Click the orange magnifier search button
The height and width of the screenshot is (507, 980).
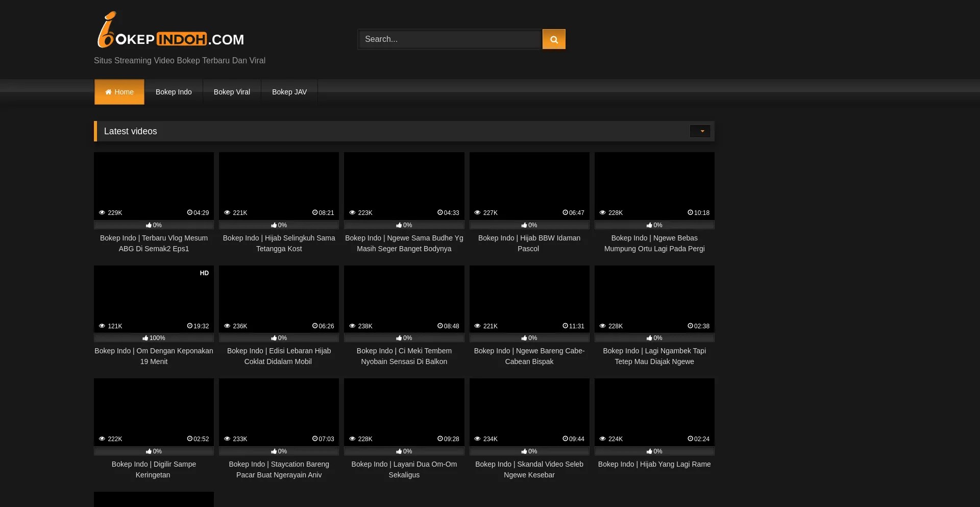(x=554, y=39)
